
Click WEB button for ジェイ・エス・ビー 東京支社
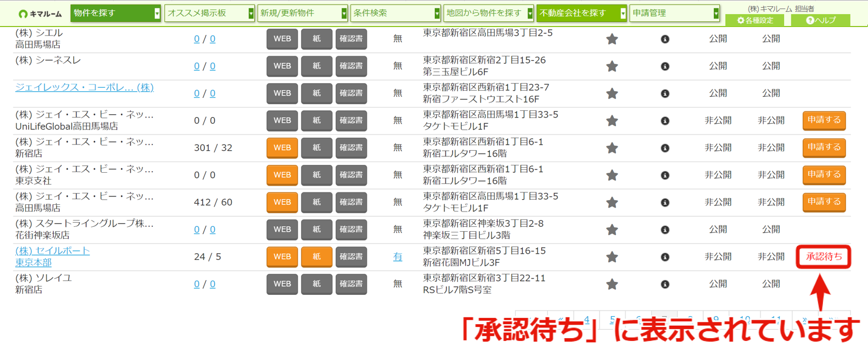(282, 175)
